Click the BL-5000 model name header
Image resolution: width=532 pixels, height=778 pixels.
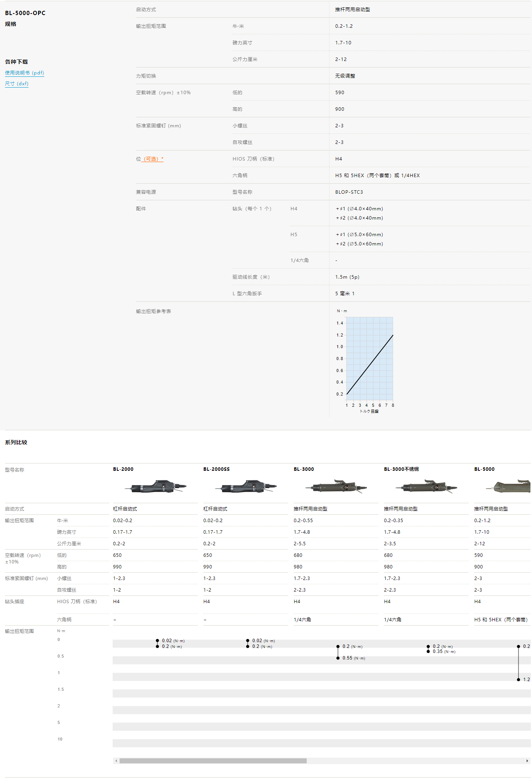click(x=484, y=469)
